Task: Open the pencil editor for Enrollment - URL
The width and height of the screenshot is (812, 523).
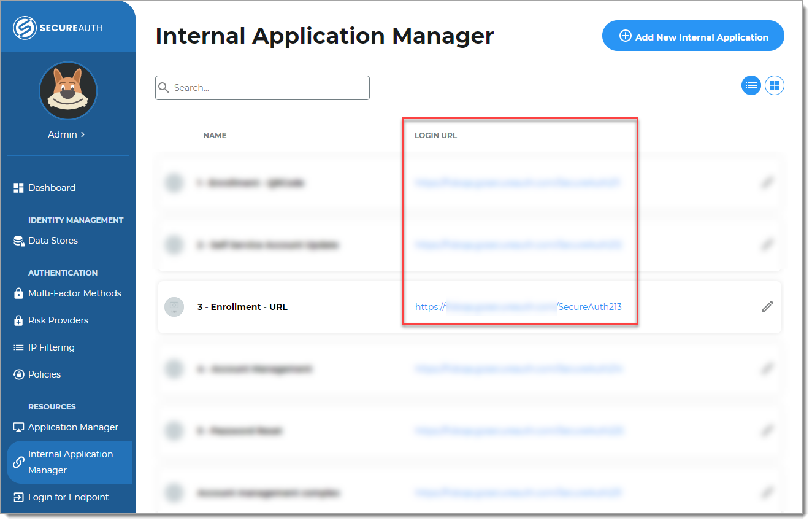Action: click(767, 306)
